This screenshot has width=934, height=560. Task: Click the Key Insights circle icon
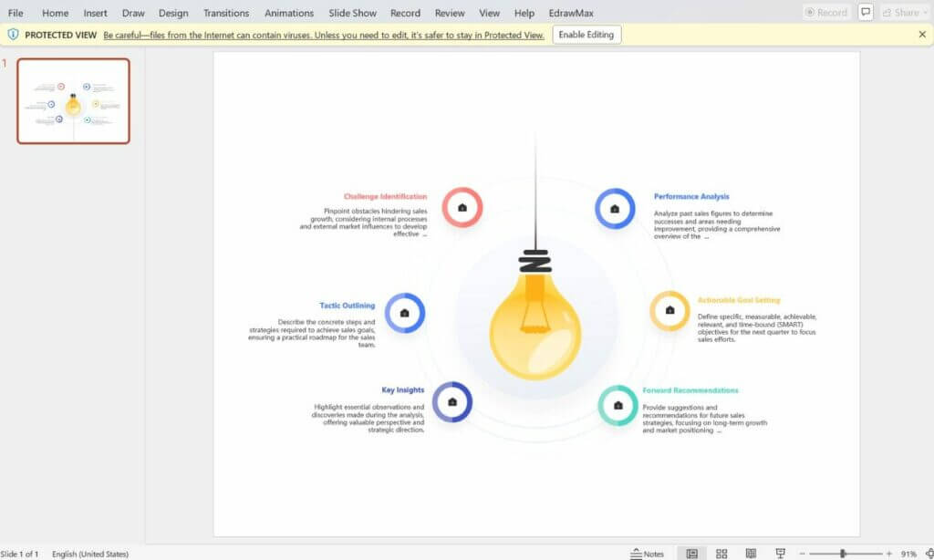point(452,402)
